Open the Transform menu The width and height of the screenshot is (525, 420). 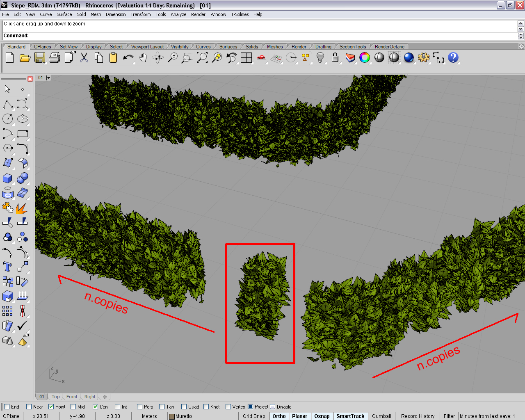click(x=141, y=14)
